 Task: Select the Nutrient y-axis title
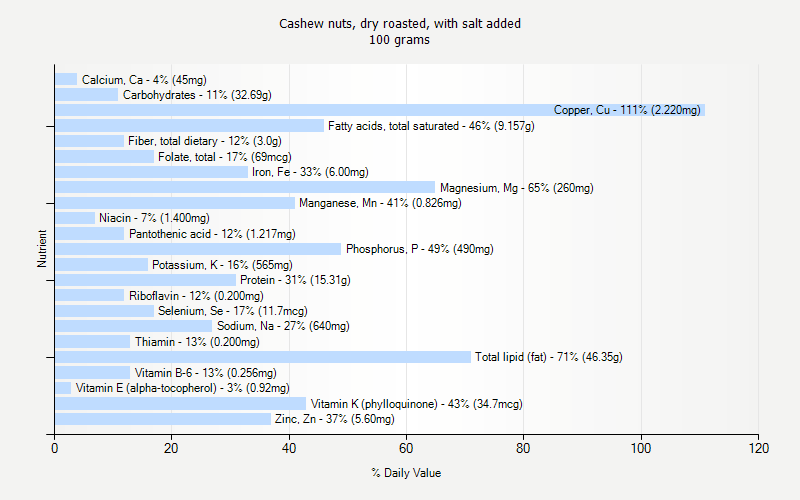click(x=42, y=248)
